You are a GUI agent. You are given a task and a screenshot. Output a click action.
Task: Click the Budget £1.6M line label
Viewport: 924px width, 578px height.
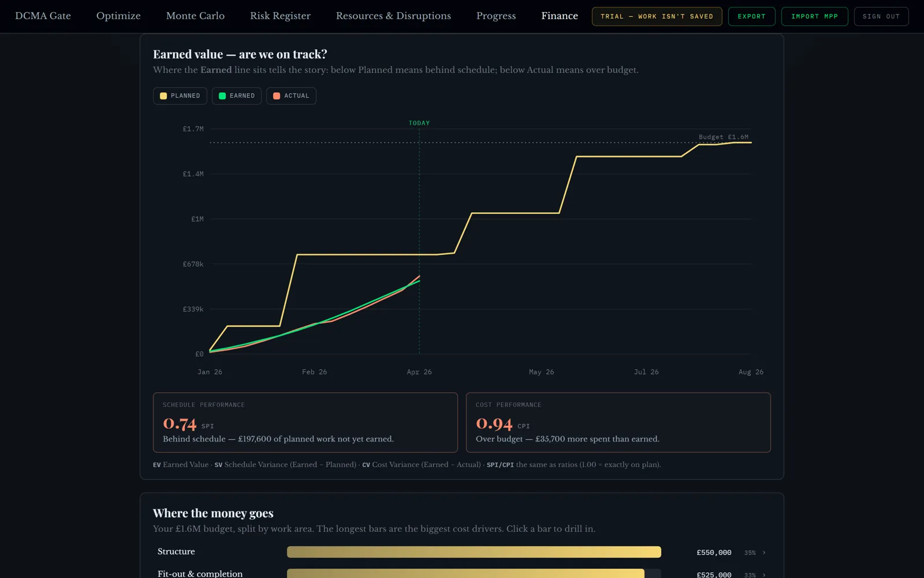point(724,137)
